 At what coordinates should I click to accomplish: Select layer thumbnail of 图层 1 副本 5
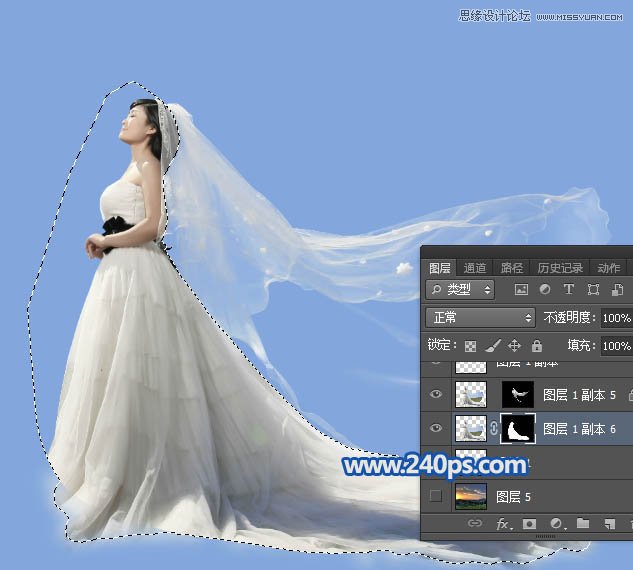pos(471,394)
